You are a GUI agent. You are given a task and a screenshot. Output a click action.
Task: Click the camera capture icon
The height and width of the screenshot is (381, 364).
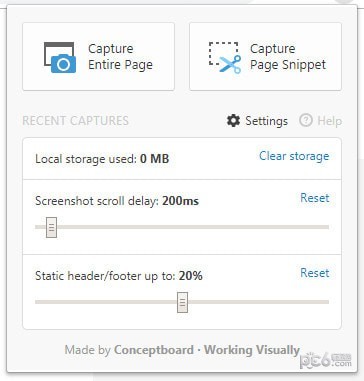point(60,58)
